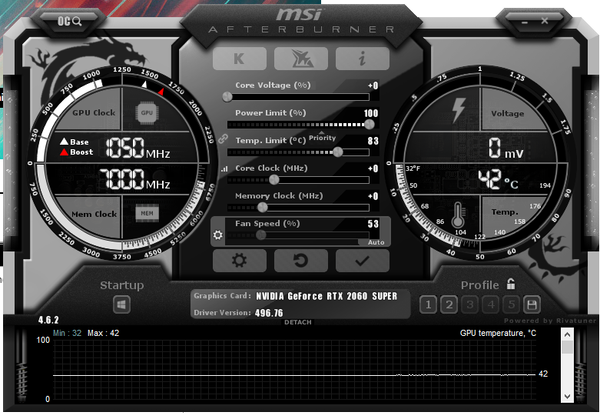
Task: Click the driver version 496.76 text
Action: coord(269,313)
